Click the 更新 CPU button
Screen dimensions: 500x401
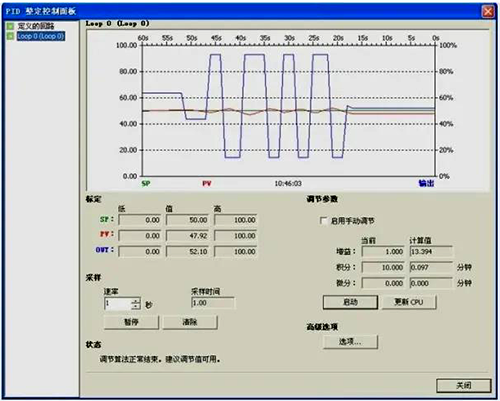[x=409, y=302]
